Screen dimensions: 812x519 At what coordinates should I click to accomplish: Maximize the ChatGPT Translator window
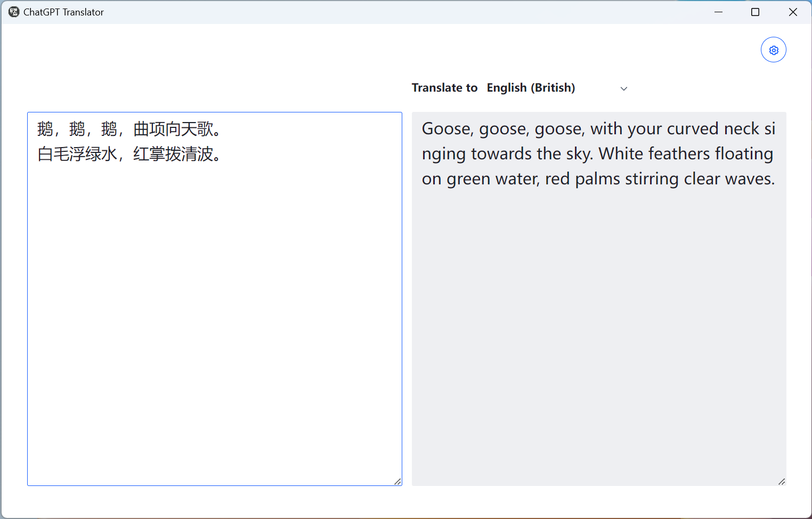(x=755, y=12)
